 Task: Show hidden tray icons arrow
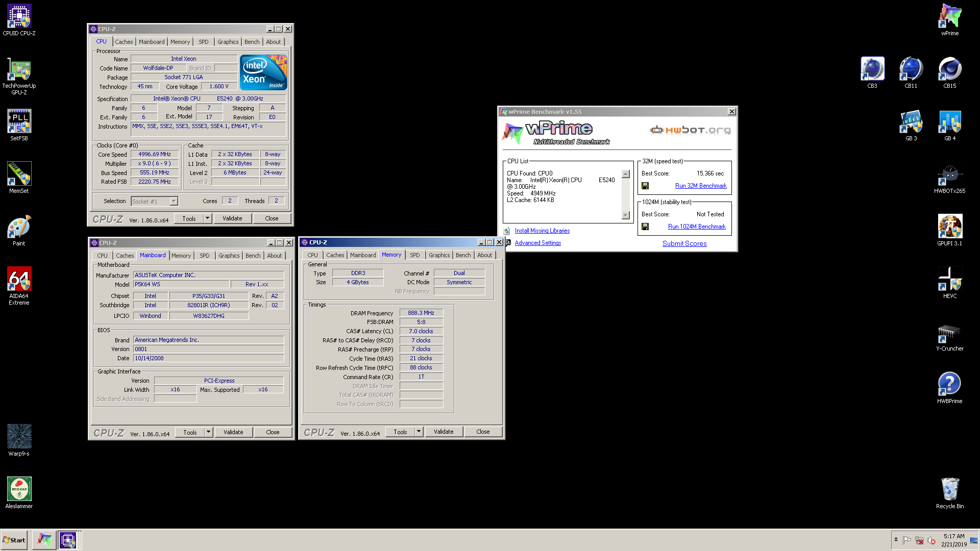click(x=896, y=540)
